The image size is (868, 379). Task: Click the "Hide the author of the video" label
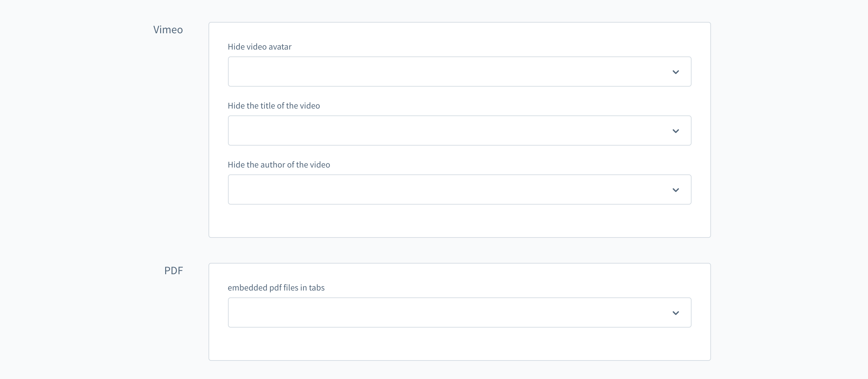pos(279,165)
